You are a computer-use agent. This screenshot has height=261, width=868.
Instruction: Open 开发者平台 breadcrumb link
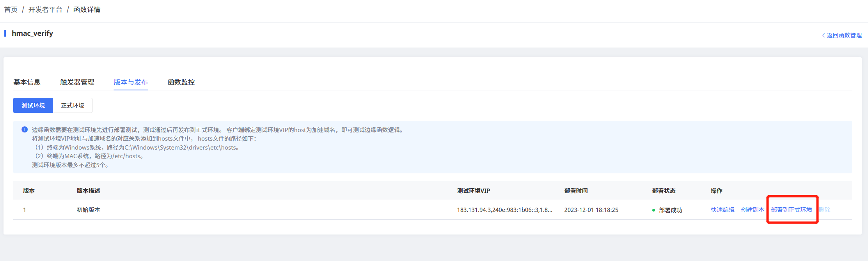(x=45, y=10)
